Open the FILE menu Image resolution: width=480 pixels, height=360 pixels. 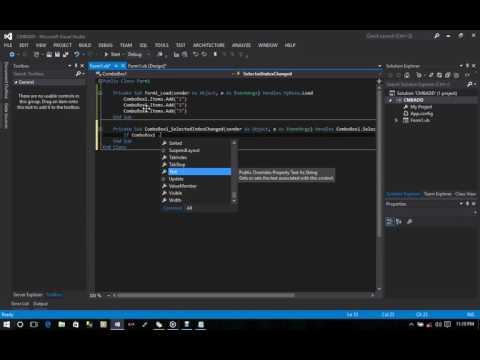coord(8,45)
